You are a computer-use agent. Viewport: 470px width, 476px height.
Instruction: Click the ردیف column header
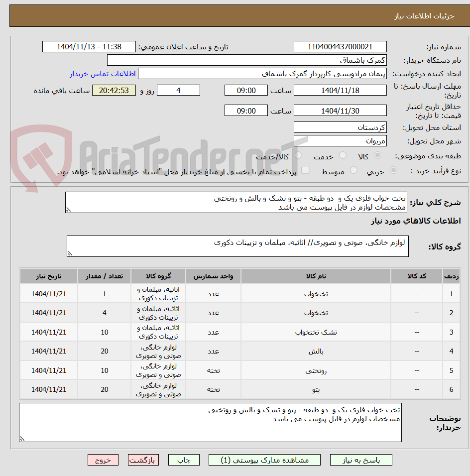coord(451,276)
